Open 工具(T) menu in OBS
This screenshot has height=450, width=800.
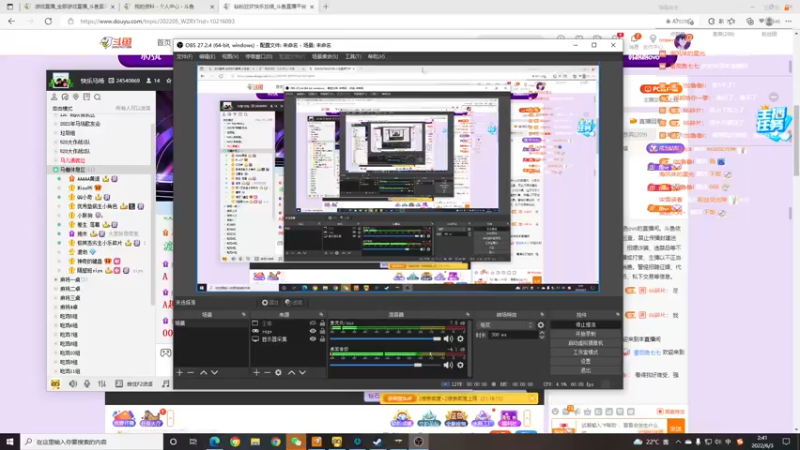[353, 57]
